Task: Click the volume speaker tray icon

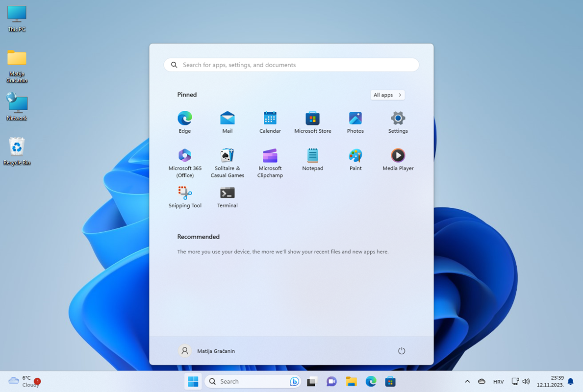Action: pos(526,381)
